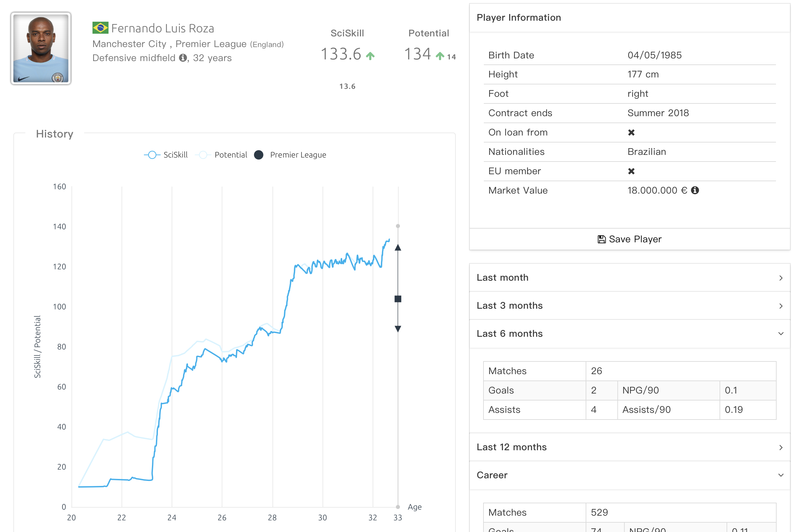Click the player name Fernando Luis Roza
Viewport: 800px width, 532px height.
tap(163, 28)
